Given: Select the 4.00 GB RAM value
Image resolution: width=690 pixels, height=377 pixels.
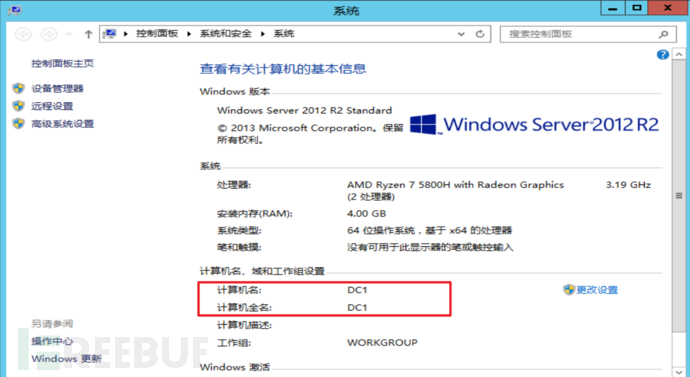Looking at the screenshot, I should [x=367, y=214].
